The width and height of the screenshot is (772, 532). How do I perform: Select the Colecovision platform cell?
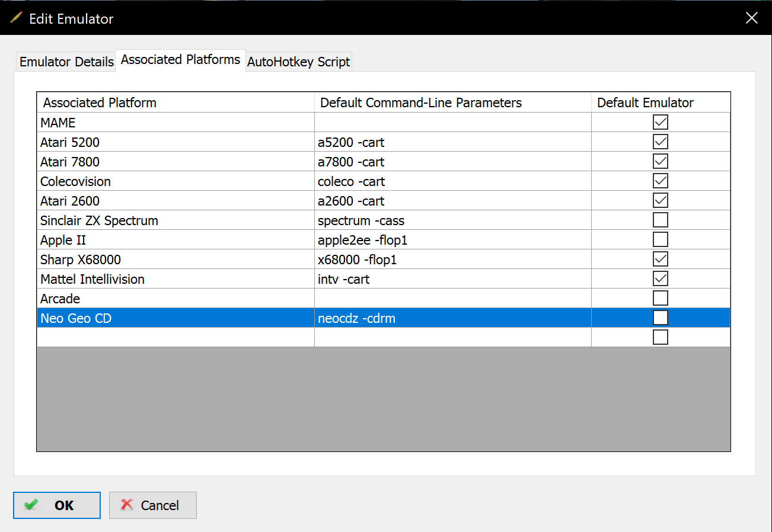pos(176,181)
